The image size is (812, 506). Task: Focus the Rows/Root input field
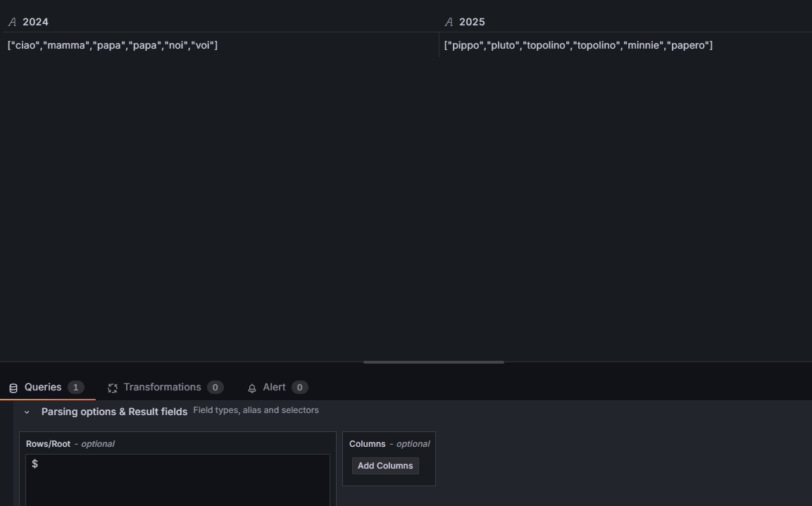[177, 480]
